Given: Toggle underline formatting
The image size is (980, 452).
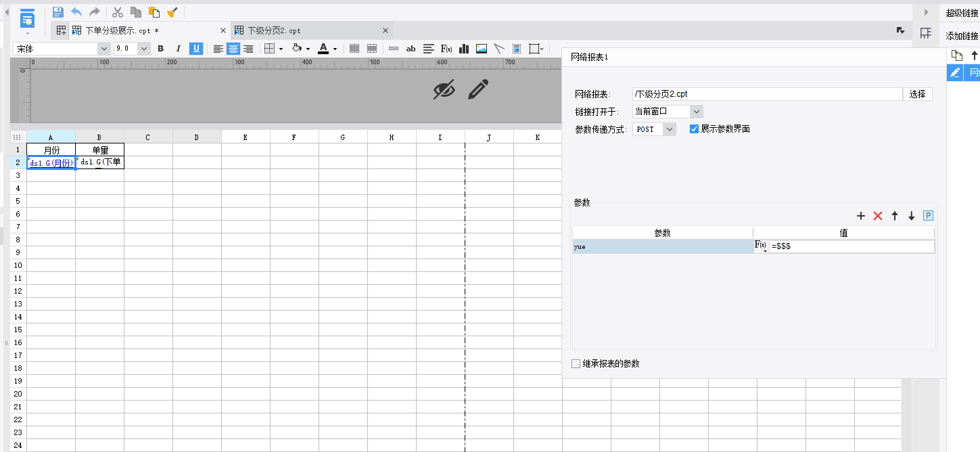Looking at the screenshot, I should point(196,49).
